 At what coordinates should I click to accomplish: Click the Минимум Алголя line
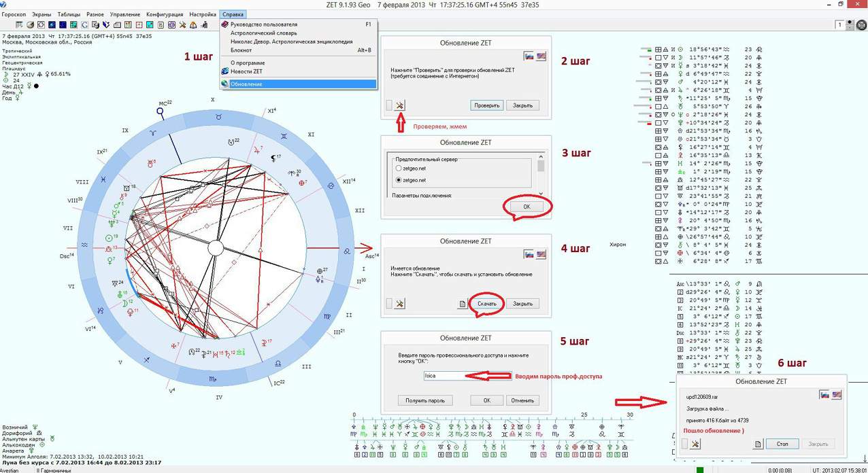(x=73, y=456)
